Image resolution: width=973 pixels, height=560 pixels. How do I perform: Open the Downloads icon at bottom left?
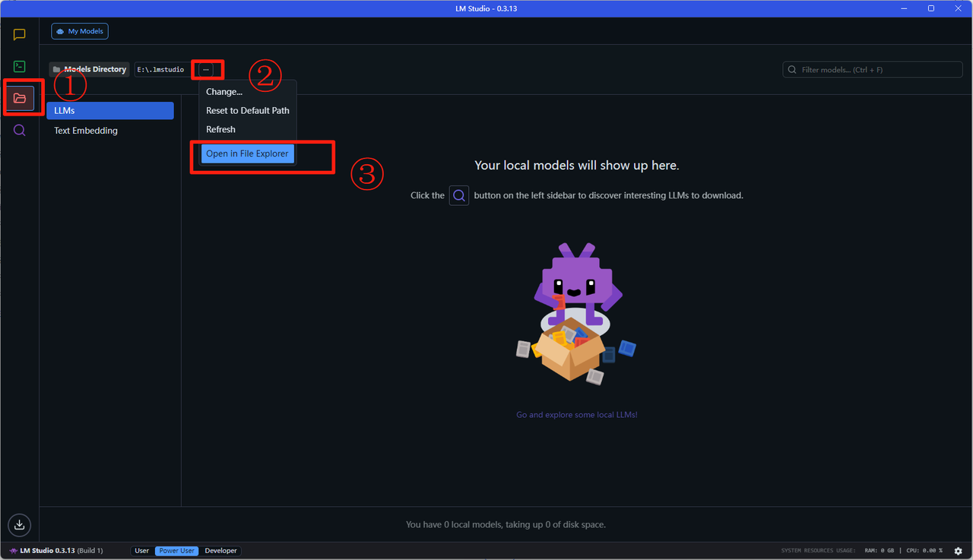(20, 524)
